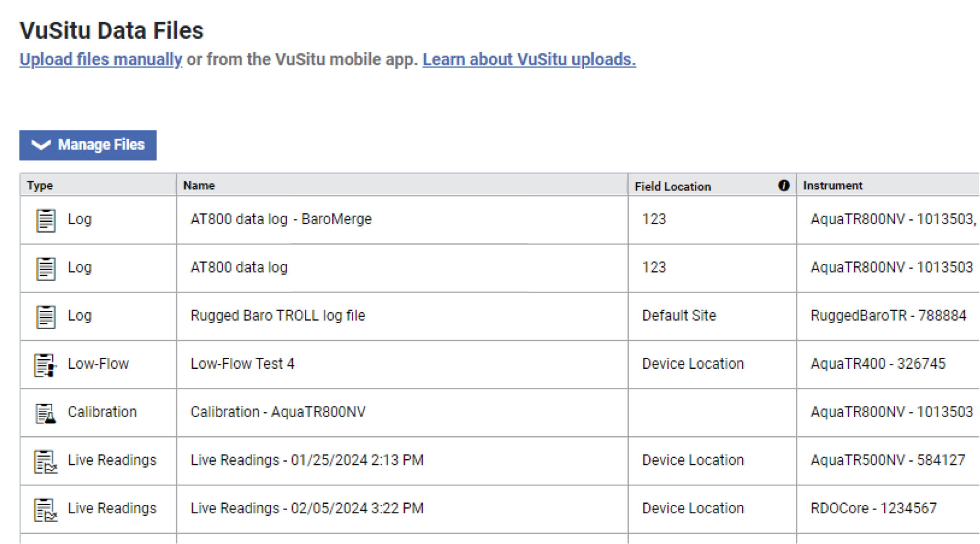Click instrument AquaTR400 - 326745
Screen dimensions: 980x544
pyautogui.click(x=878, y=363)
